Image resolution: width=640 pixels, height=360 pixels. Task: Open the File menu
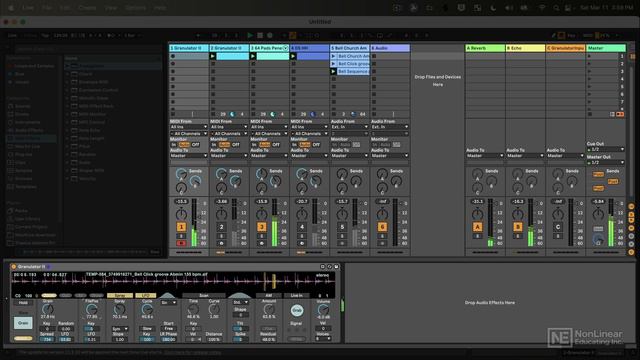click(47, 8)
